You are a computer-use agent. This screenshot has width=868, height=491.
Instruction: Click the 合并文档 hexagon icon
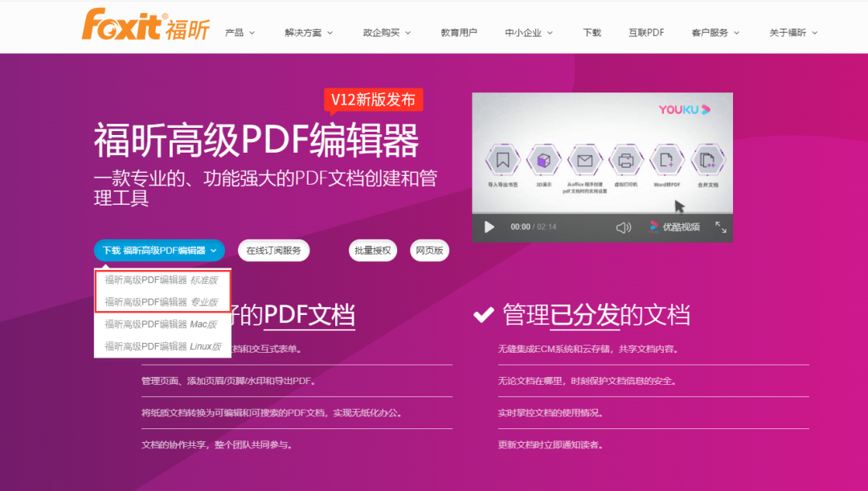tap(707, 161)
